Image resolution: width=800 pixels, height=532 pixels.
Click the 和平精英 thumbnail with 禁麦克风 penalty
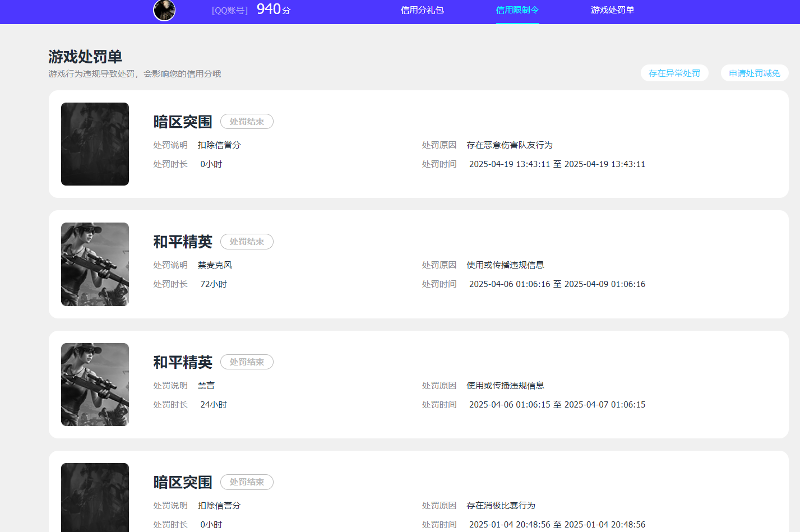pos(95,264)
